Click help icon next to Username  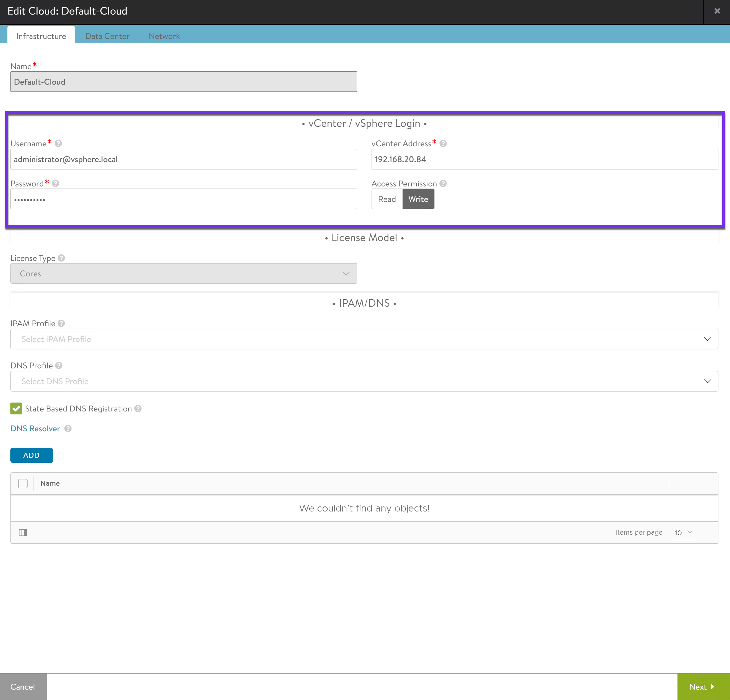click(58, 143)
